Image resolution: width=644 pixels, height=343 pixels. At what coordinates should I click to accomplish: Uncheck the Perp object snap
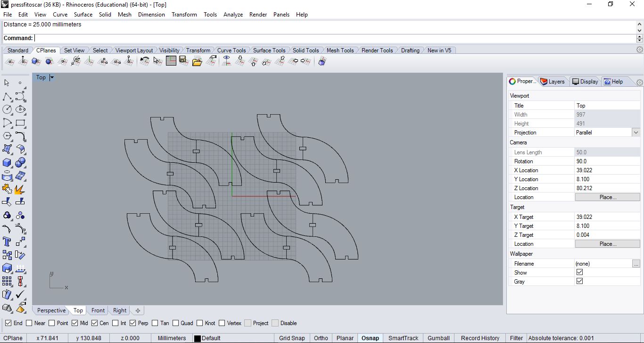click(133, 323)
